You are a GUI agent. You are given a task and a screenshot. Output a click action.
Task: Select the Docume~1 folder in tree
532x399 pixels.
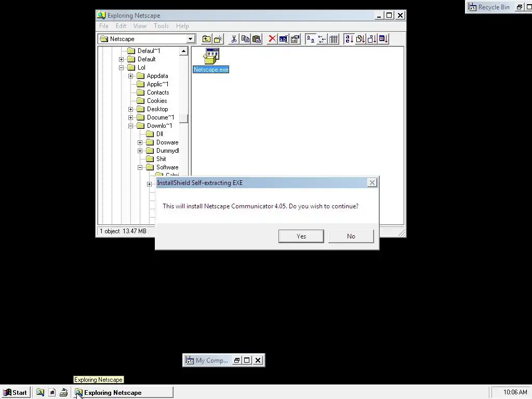click(x=161, y=117)
